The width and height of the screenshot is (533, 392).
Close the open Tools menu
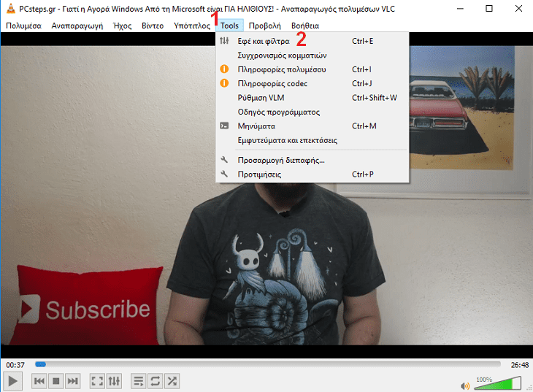tap(229, 26)
